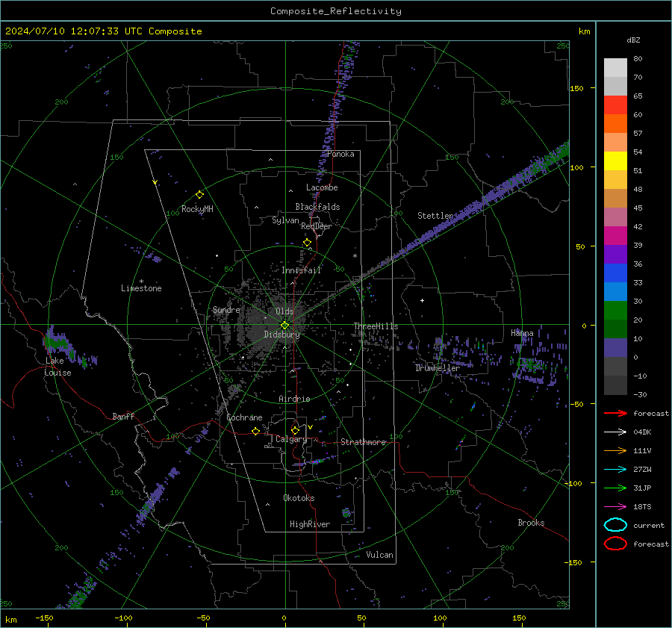This screenshot has width=672, height=628.
Task: Select the blue 33-36 dBZ swatch
Action: (x=615, y=273)
